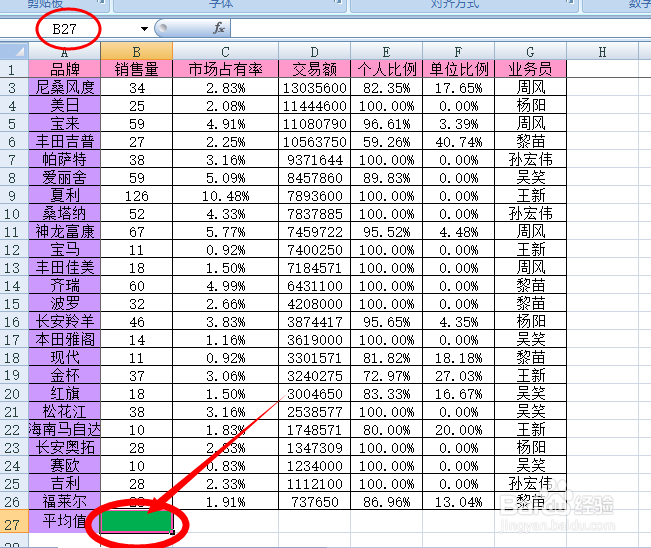The height and width of the screenshot is (548, 651).
Task: Click brand cell 吉利
Action: coord(64,484)
